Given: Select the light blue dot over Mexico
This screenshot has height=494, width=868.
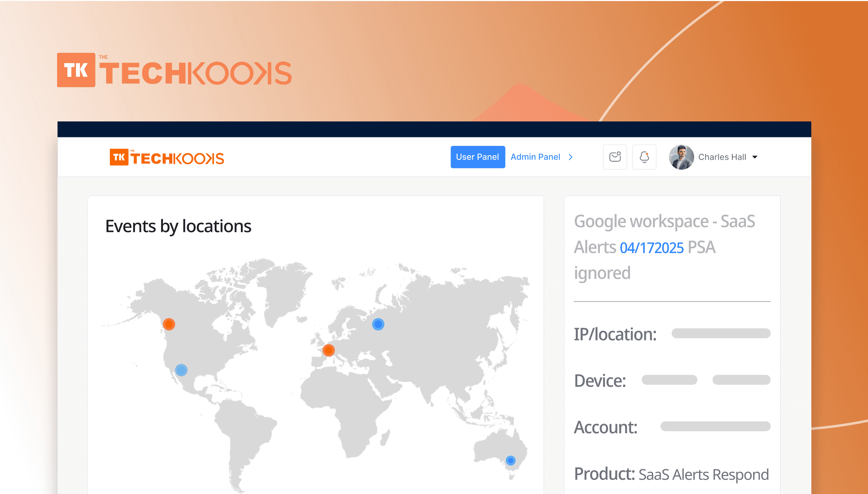Looking at the screenshot, I should [x=181, y=370].
